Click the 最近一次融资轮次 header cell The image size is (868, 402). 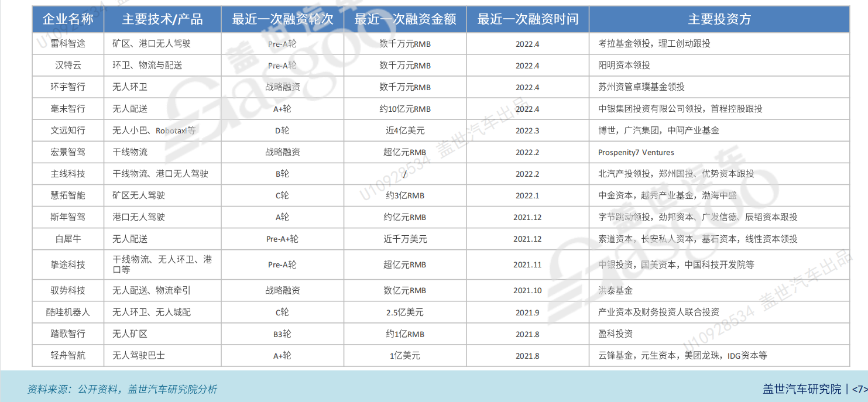tap(282, 19)
